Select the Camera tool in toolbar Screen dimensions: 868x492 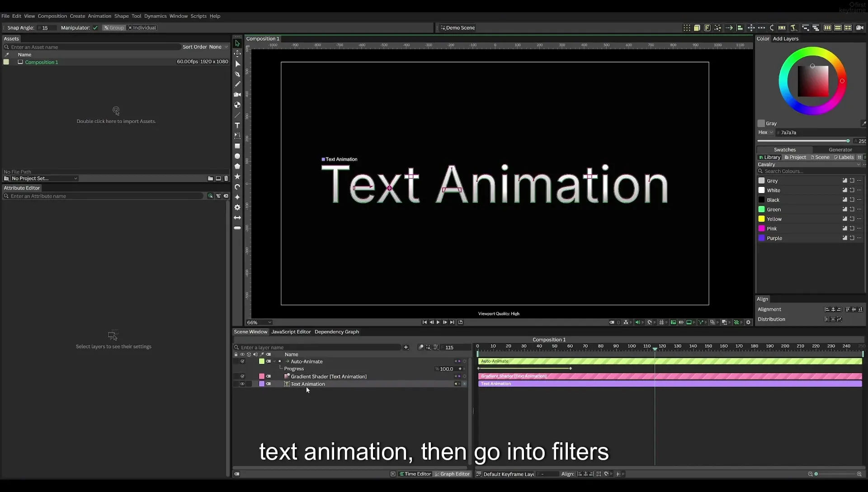click(x=237, y=95)
